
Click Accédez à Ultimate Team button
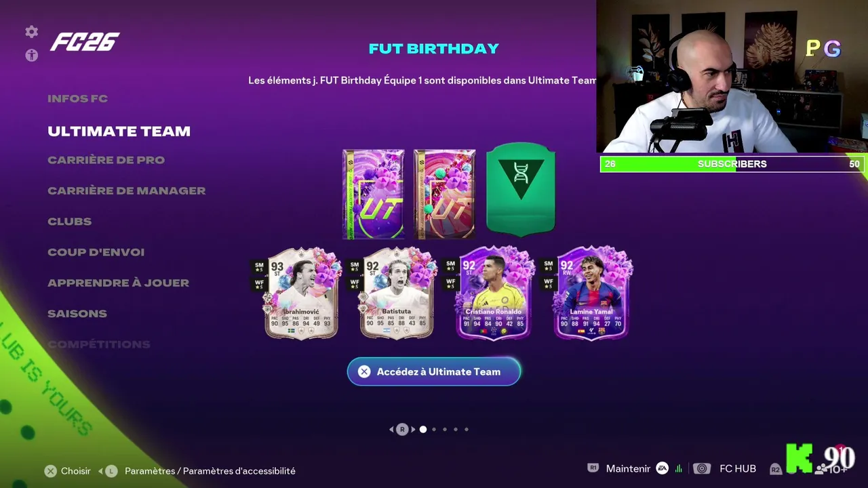[434, 371]
